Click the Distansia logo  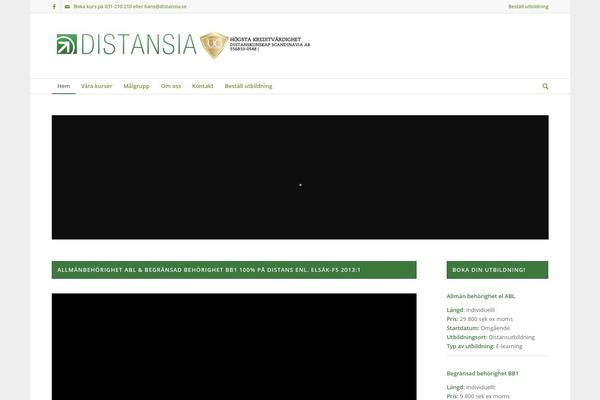tap(126, 44)
